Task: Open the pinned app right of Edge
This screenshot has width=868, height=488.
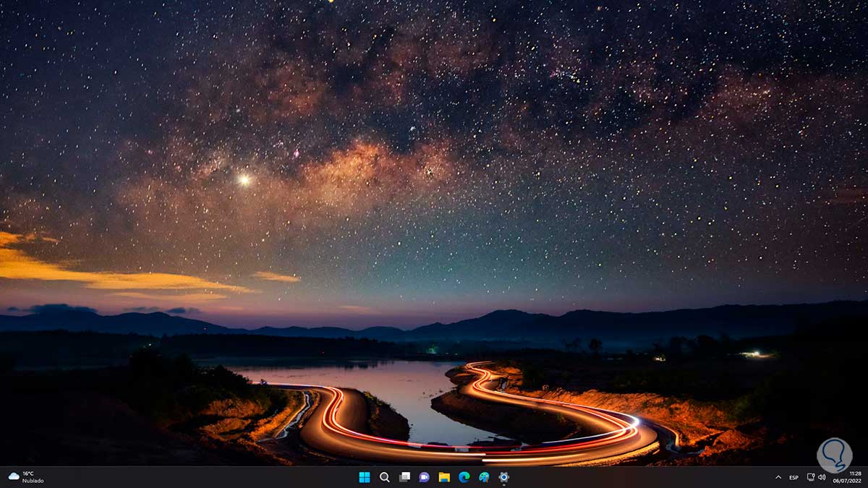Action: (x=484, y=477)
